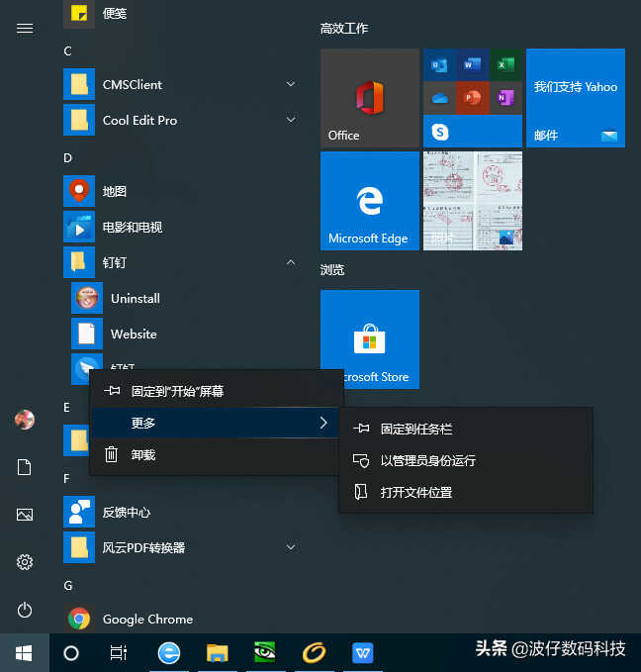Open Cortana search circle on taskbar
The image size is (641, 672).
point(71,653)
